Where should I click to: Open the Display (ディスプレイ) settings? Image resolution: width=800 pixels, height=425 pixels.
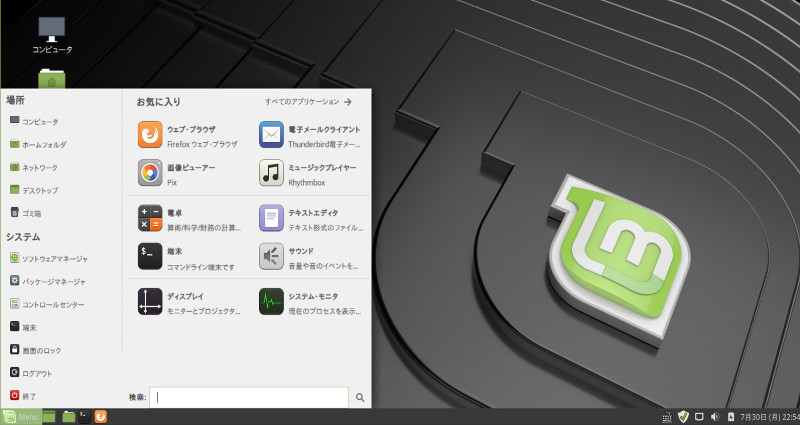pos(189,303)
